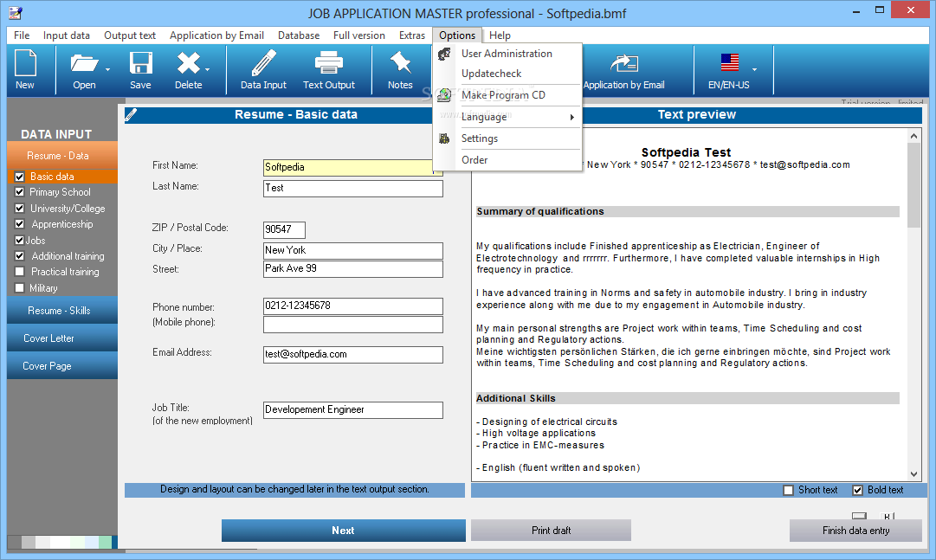Open the Notes pin tool
Viewport: 936px width, 560px height.
click(x=400, y=63)
